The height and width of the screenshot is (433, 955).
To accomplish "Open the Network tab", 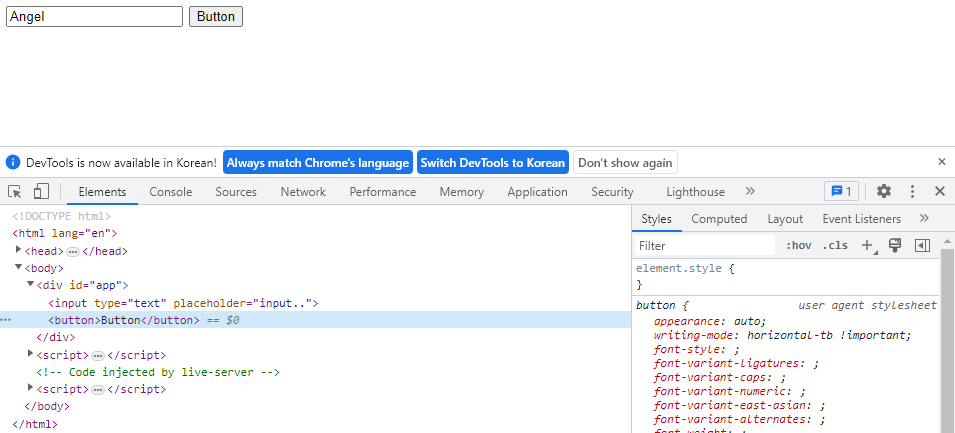I will click(303, 192).
